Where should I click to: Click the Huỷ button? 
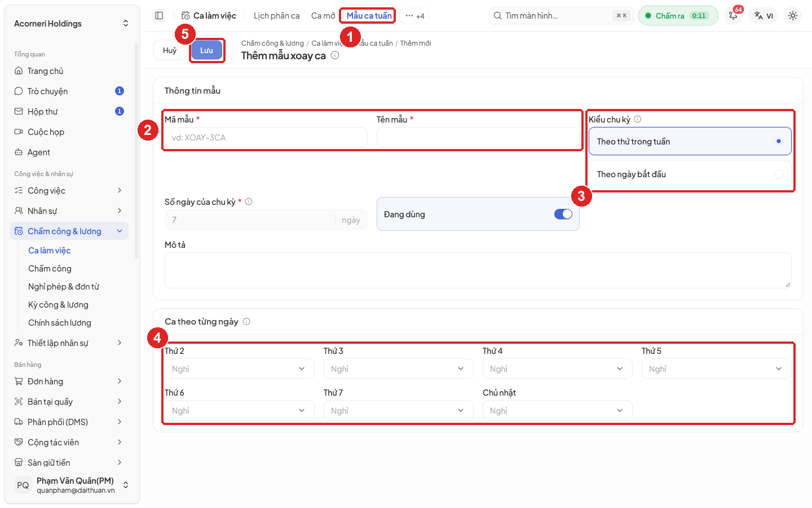[x=170, y=50]
